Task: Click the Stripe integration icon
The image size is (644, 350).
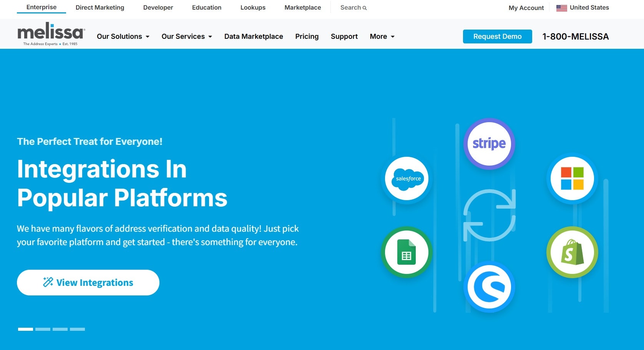Action: tap(489, 144)
